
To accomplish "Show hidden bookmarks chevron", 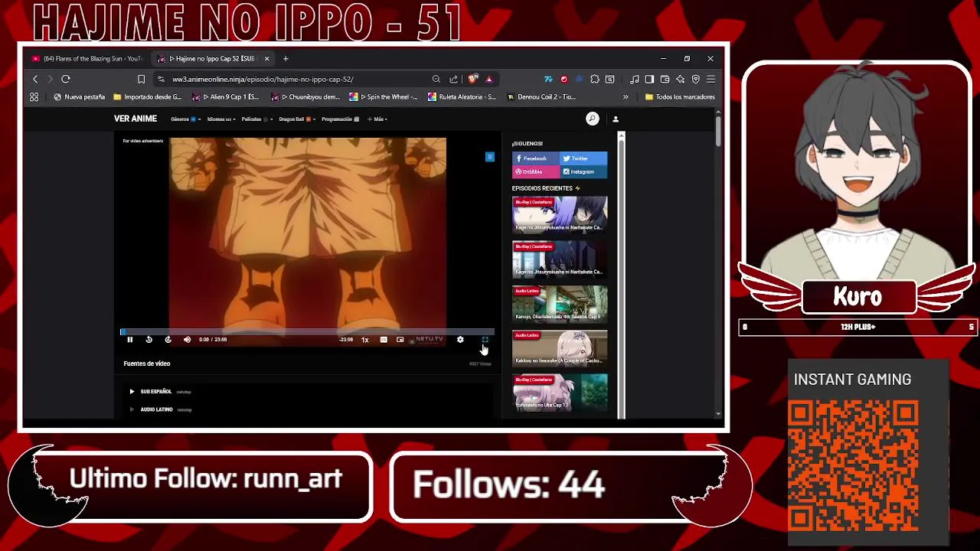I will click(626, 96).
